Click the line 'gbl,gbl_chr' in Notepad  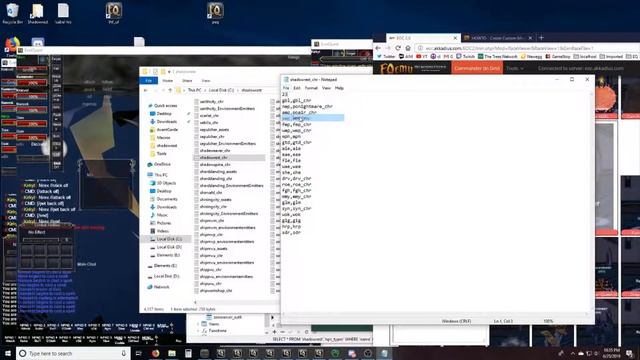coord(296,100)
